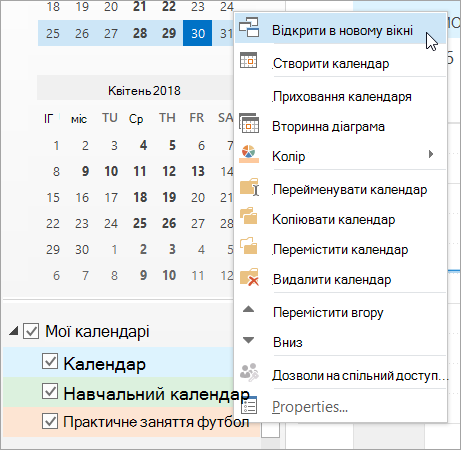Collapse the Мої календарі group triangle
The width and height of the screenshot is (461, 450).
click(x=14, y=331)
